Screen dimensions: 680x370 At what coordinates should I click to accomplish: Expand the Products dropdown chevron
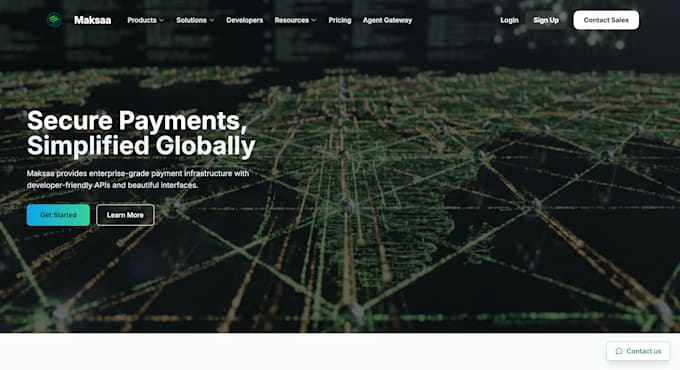[162, 20]
